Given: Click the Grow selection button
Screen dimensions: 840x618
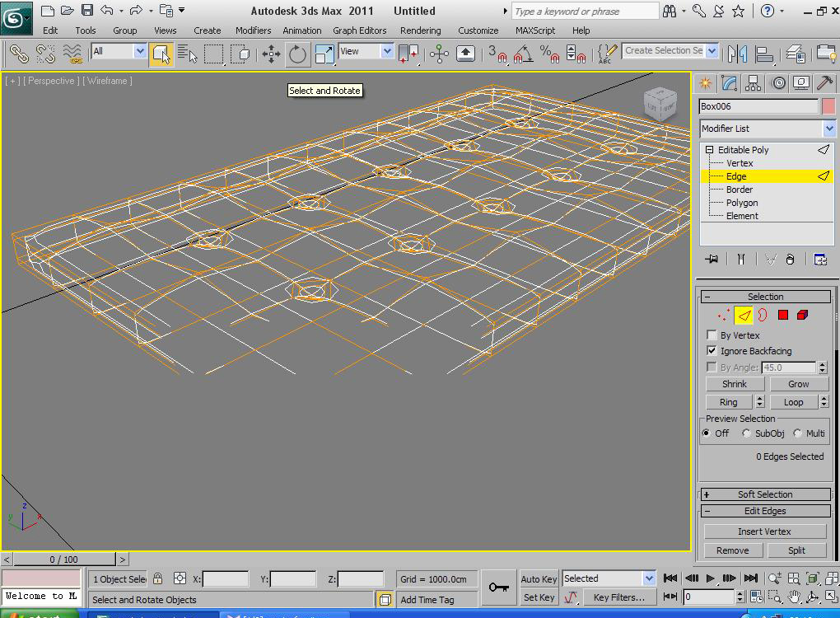Looking at the screenshot, I should tap(798, 384).
